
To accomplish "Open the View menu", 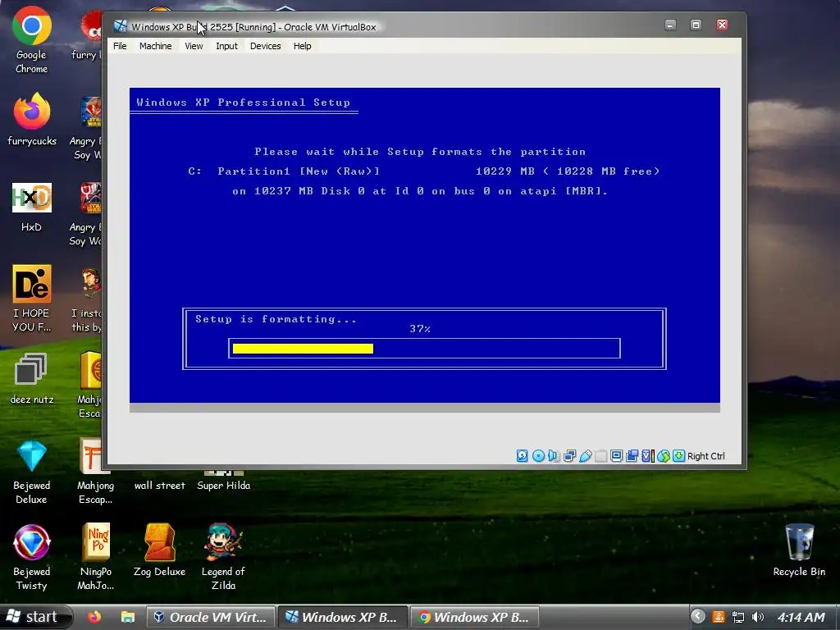I will pos(194,46).
